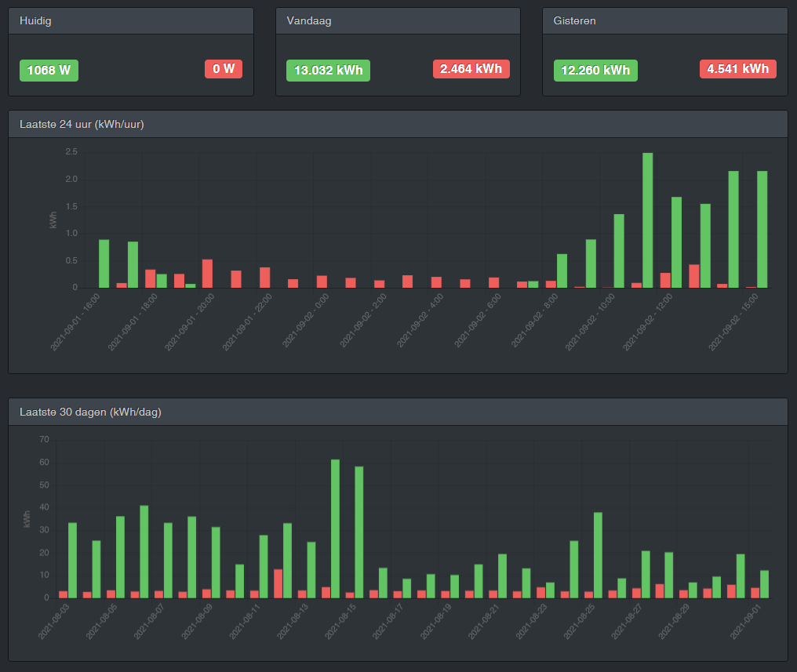Click the green 12.260 kWh badge
The width and height of the screenshot is (797, 672).
[595, 70]
